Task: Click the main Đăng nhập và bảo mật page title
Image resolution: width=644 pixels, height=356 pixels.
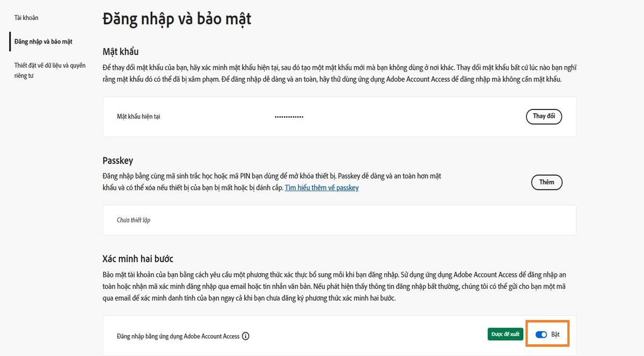Action: [x=177, y=19]
